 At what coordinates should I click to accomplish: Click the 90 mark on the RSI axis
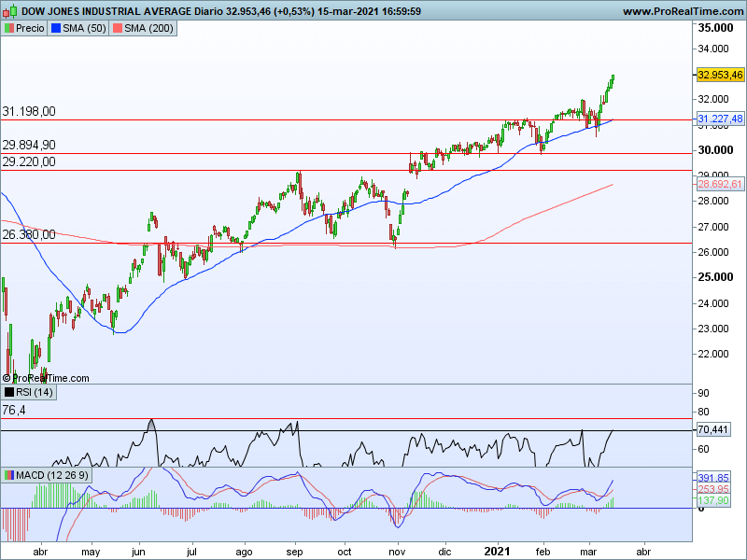coord(704,393)
